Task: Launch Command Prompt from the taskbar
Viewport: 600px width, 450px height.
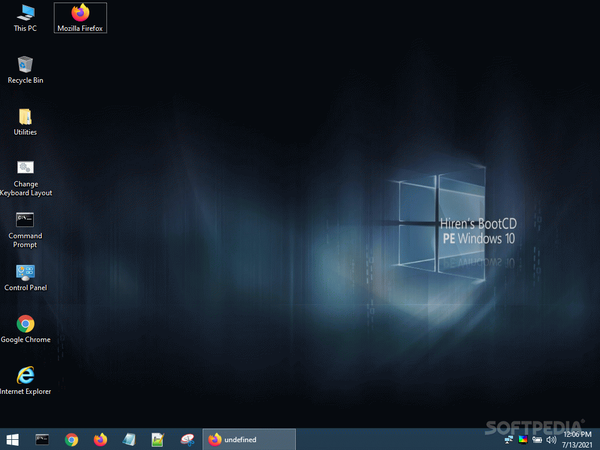Action: pos(42,440)
